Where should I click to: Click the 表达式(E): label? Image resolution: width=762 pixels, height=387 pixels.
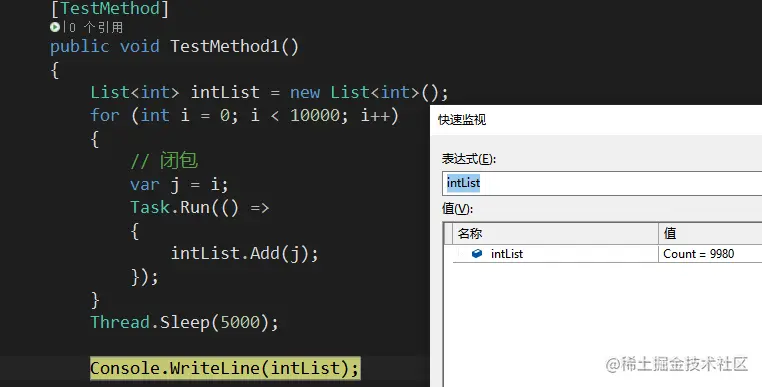[x=468, y=159]
